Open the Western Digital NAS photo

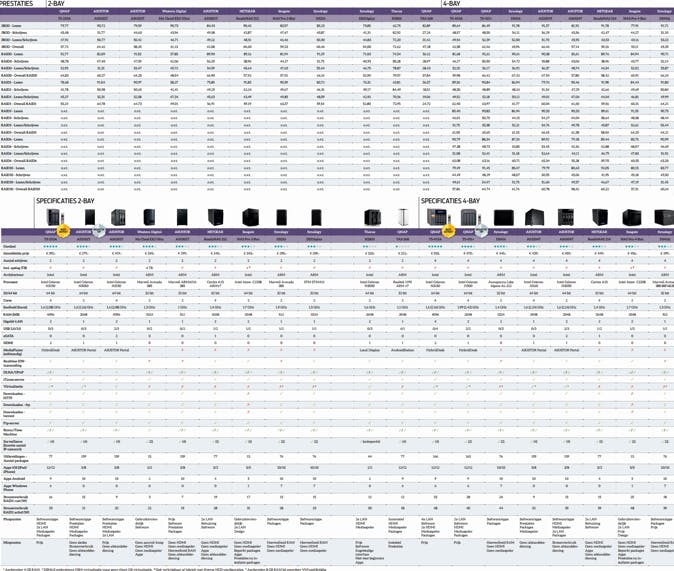(149, 217)
